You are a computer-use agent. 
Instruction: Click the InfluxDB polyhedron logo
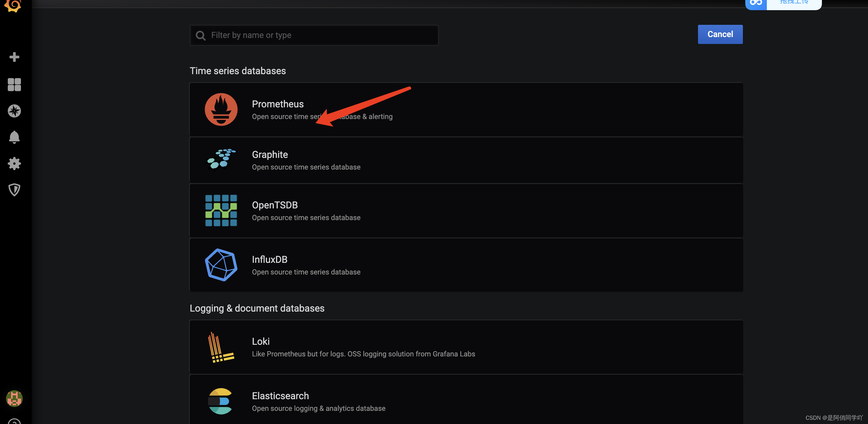click(x=221, y=265)
